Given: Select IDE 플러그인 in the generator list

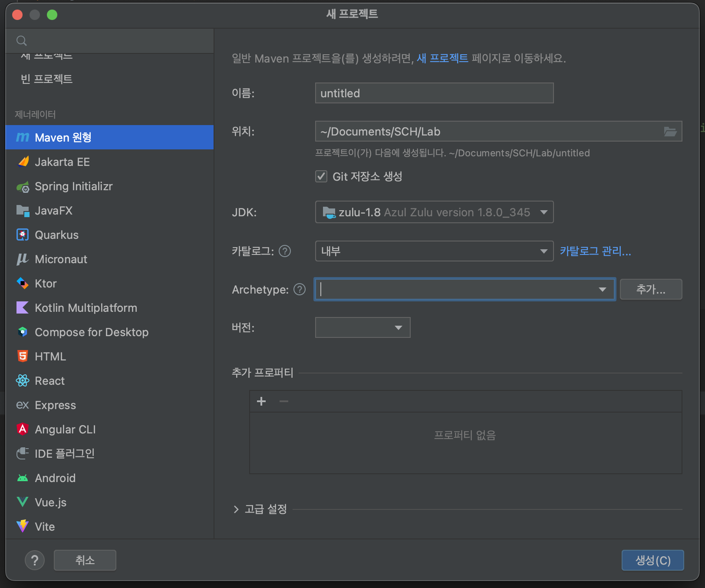Looking at the screenshot, I should click(x=109, y=454).
